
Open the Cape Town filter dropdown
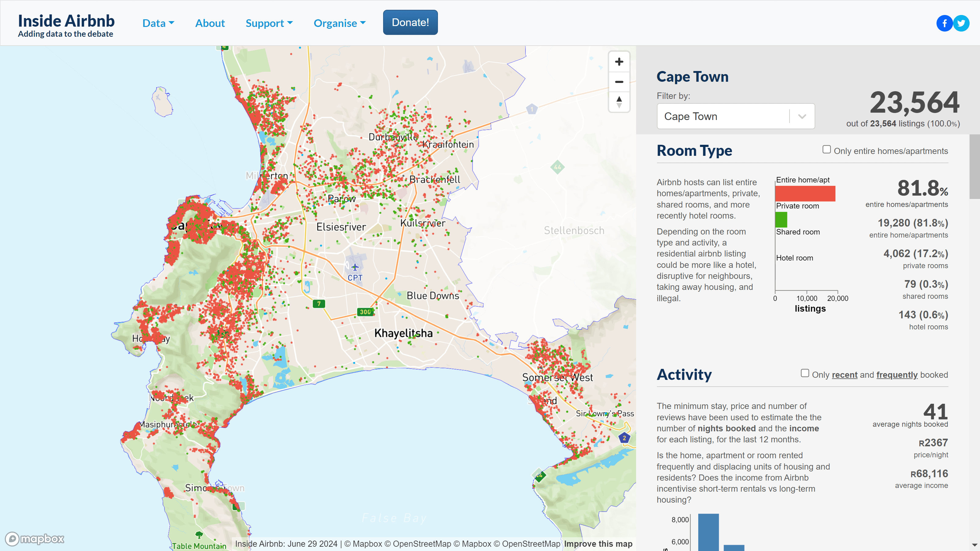click(x=735, y=116)
